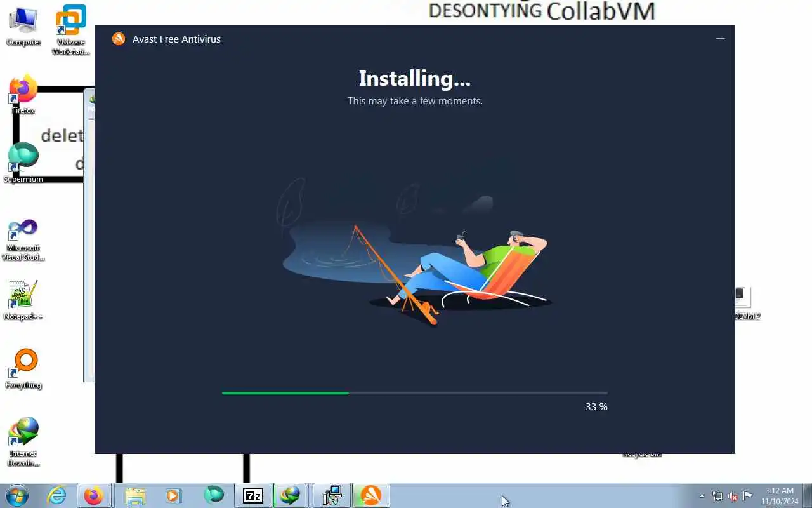The image size is (812, 508).
Task: Switch to 7-Zip in the taskbar
Action: click(x=253, y=495)
